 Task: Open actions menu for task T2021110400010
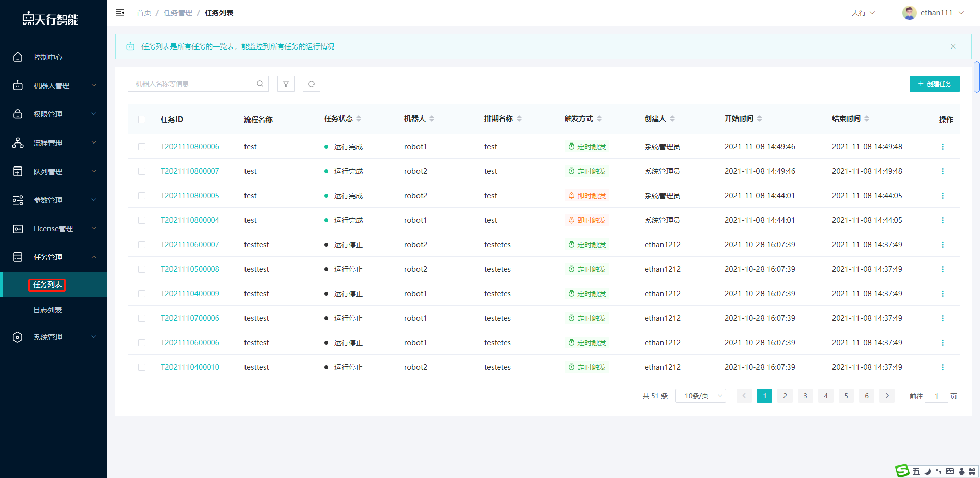(x=943, y=367)
